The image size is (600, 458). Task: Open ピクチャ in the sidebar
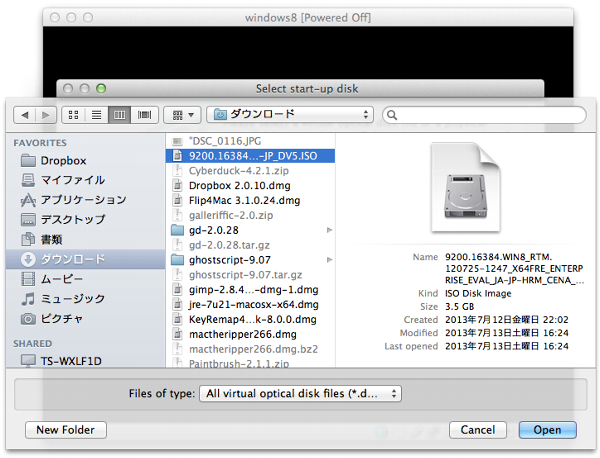85,319
